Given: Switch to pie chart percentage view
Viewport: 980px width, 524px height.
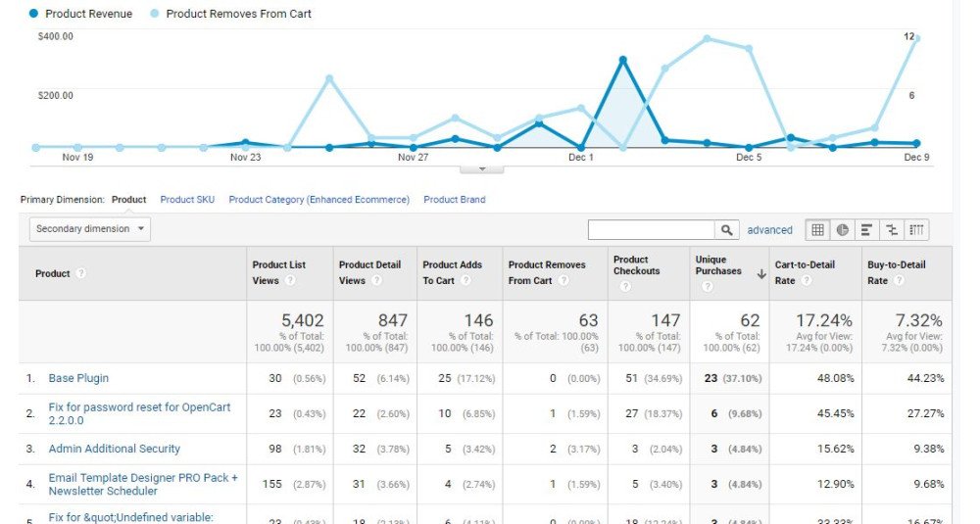Looking at the screenshot, I should (843, 230).
